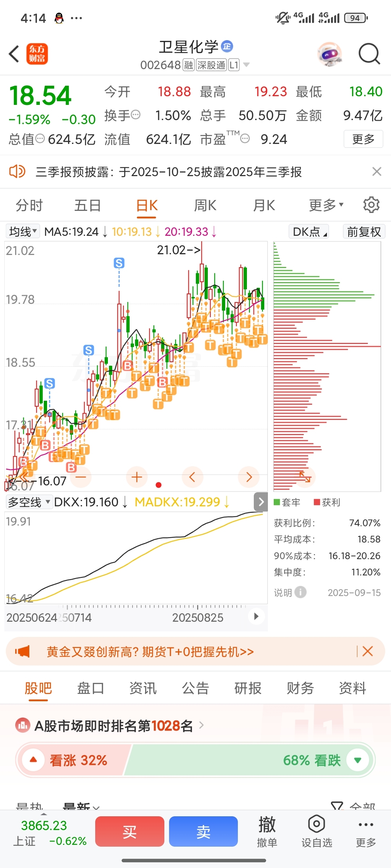Expand the cost distribution chart

(305, 476)
